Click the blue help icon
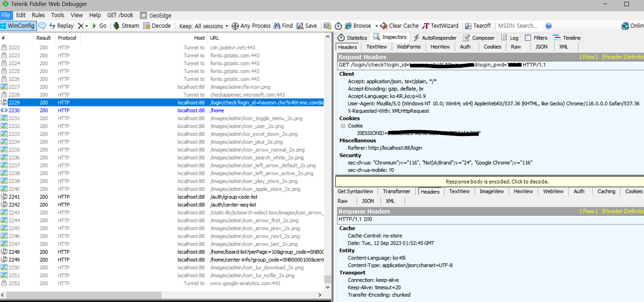The image size is (644, 302). pyautogui.click(x=549, y=26)
